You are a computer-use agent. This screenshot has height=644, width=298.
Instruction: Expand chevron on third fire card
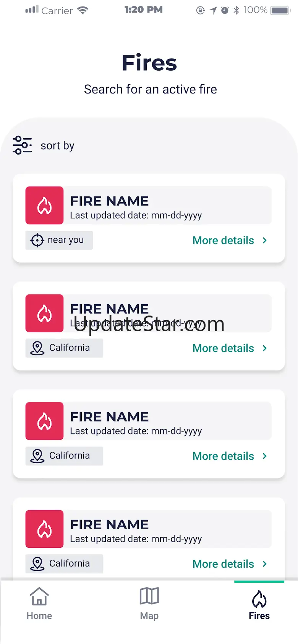pos(265,456)
